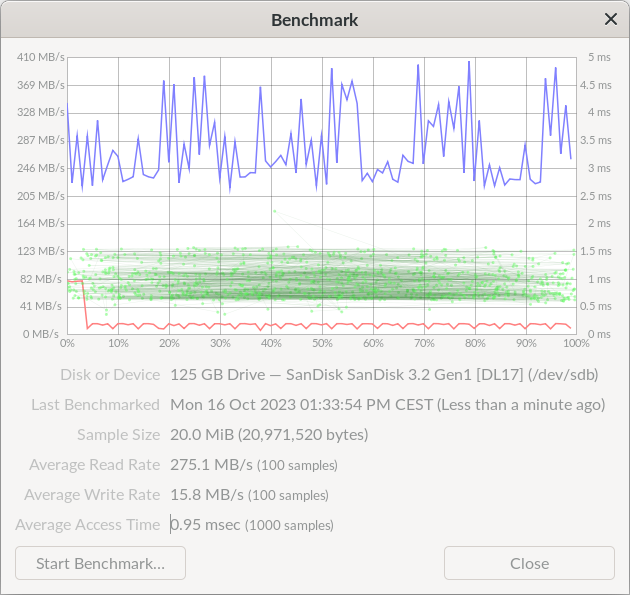Click the Benchmark title bar text
The height and width of the screenshot is (595, 630).
coord(314,20)
